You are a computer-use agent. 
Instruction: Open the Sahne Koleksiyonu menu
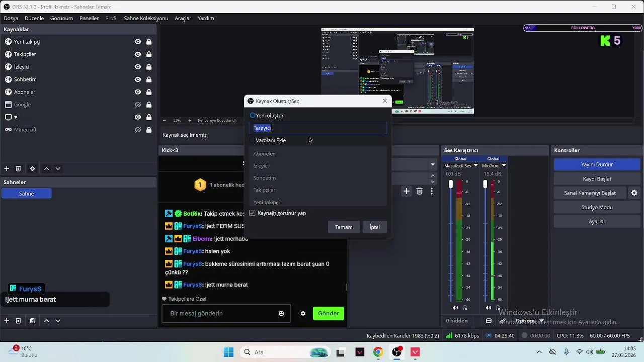[x=146, y=18]
